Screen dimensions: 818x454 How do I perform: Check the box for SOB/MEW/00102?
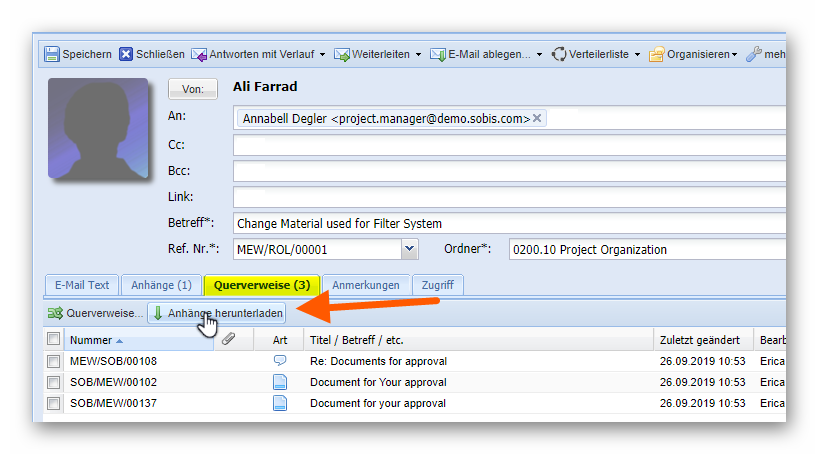(x=53, y=382)
